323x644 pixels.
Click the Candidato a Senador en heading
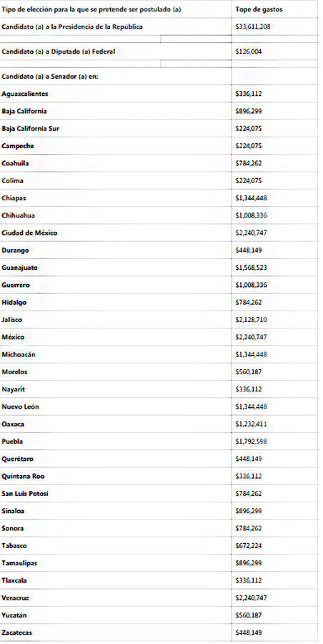(x=50, y=77)
